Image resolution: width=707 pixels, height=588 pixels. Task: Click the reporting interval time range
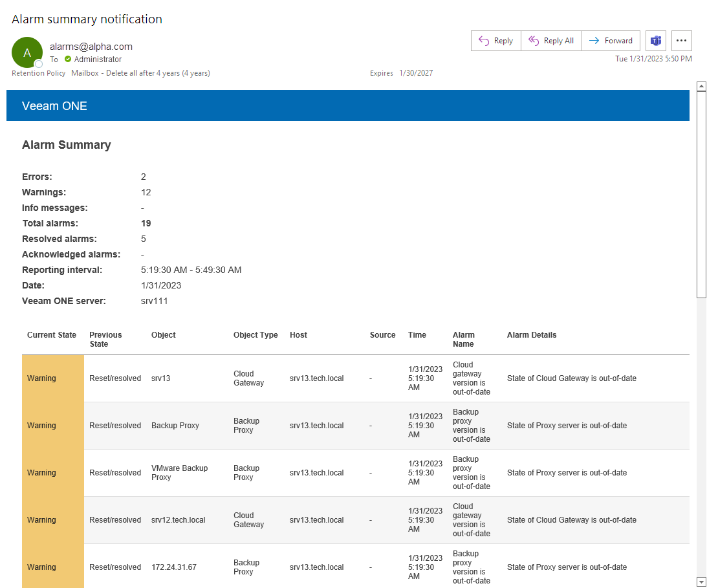coord(191,270)
